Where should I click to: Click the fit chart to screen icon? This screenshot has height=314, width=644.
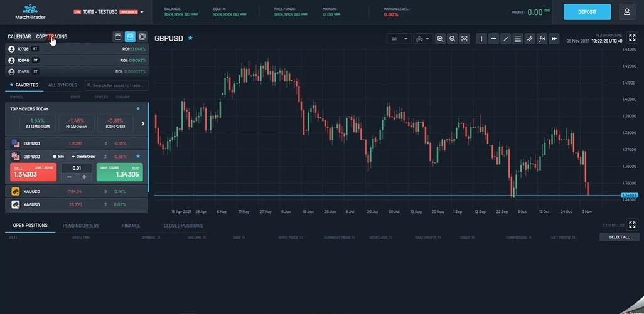tap(464, 39)
